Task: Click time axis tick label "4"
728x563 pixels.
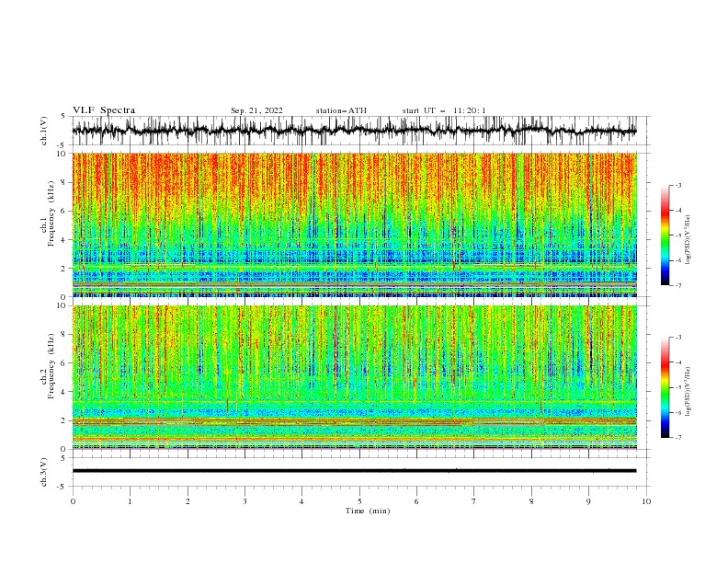Action: [x=301, y=501]
